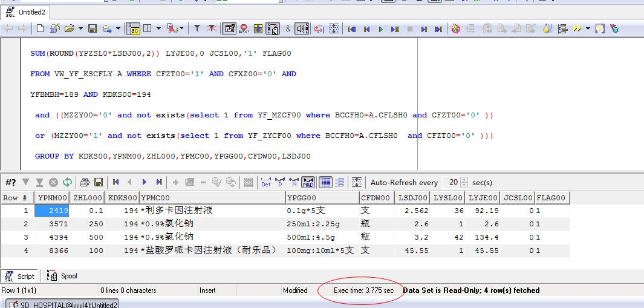Screen dimensions: 644x308
Task: Click the go-to-first statement icon in top toolbar
Action: [351, 29]
